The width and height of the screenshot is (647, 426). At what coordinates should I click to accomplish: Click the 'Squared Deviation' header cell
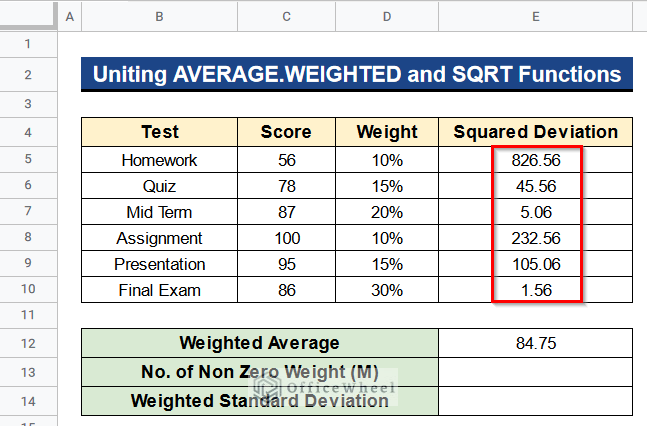[x=535, y=132]
